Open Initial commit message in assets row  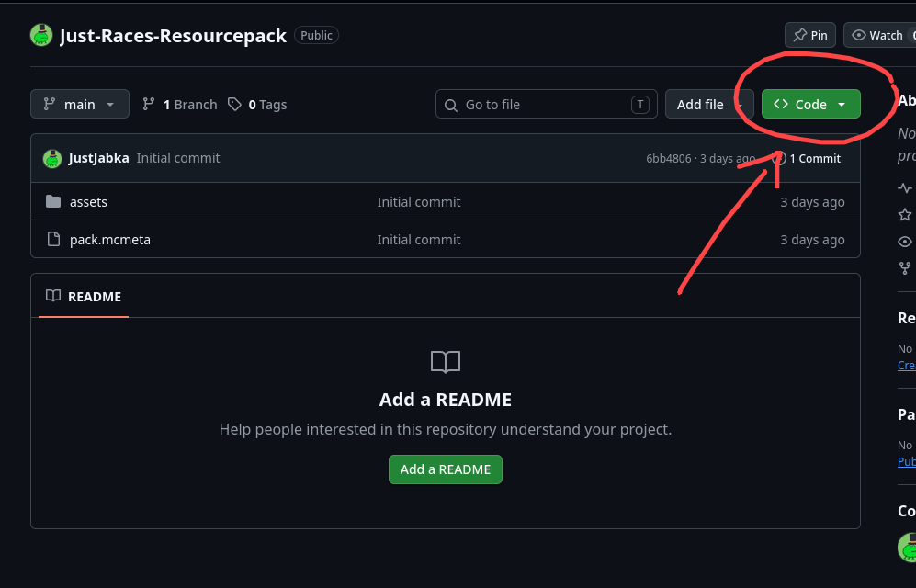tap(419, 202)
